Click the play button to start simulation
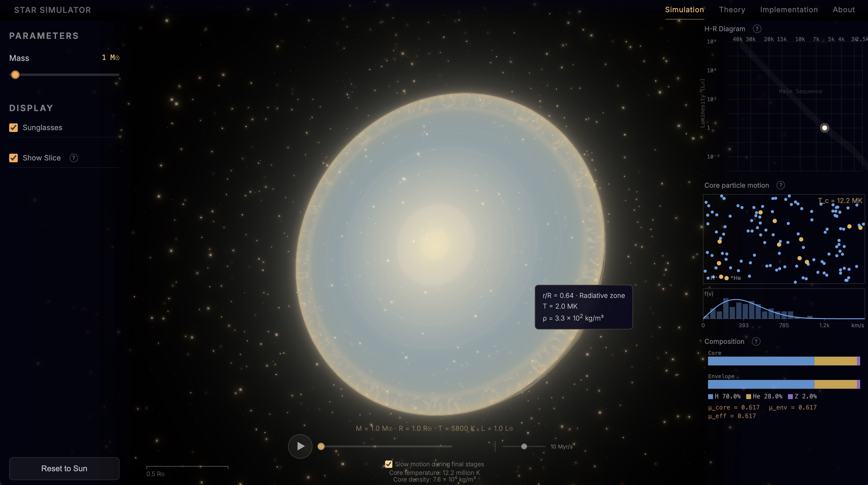This screenshot has height=485, width=868. point(300,446)
